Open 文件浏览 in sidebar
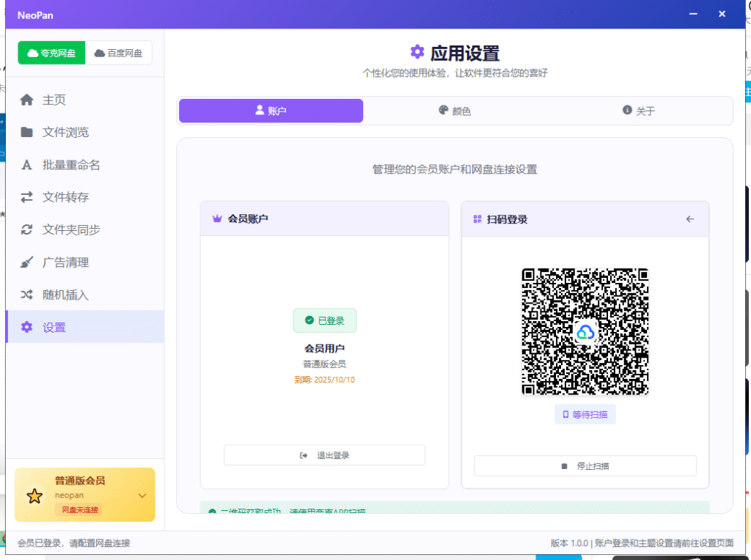751x560 pixels. coord(85,132)
